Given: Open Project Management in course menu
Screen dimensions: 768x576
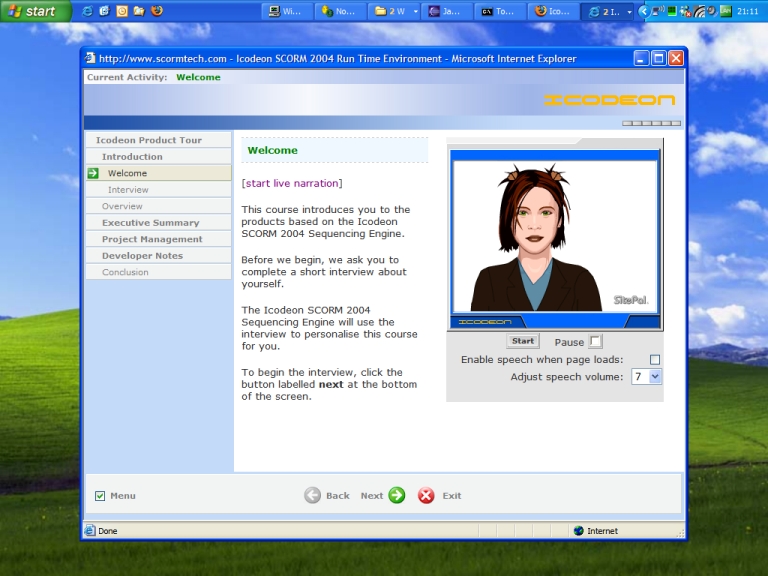Looking at the screenshot, I should (x=158, y=239).
